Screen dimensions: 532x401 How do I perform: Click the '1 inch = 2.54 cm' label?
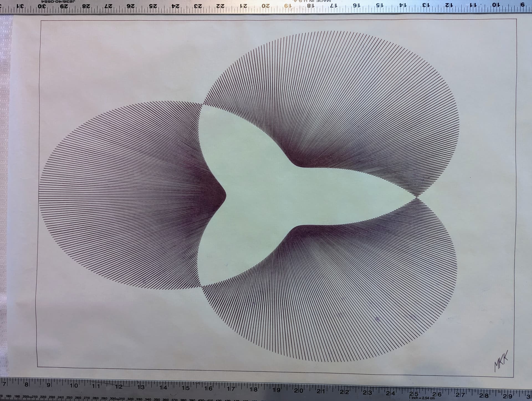point(422,398)
